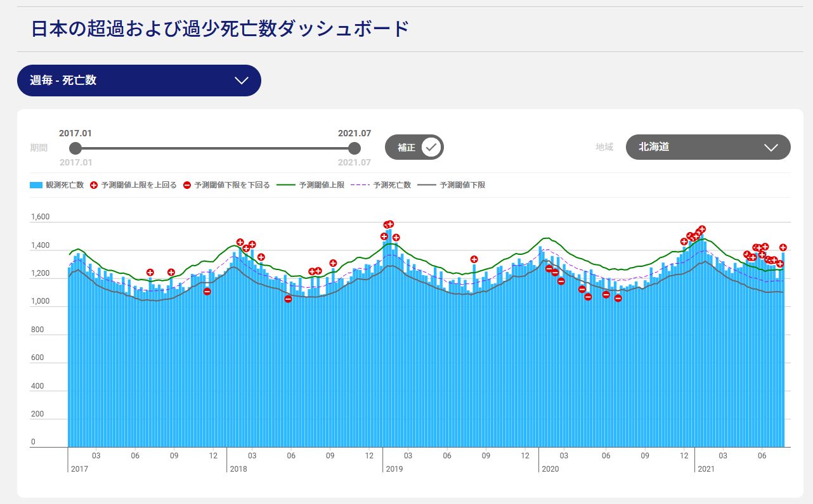This screenshot has height=504, width=813.
Task: Click the last plus marker at chart's right end
Action: point(783,248)
